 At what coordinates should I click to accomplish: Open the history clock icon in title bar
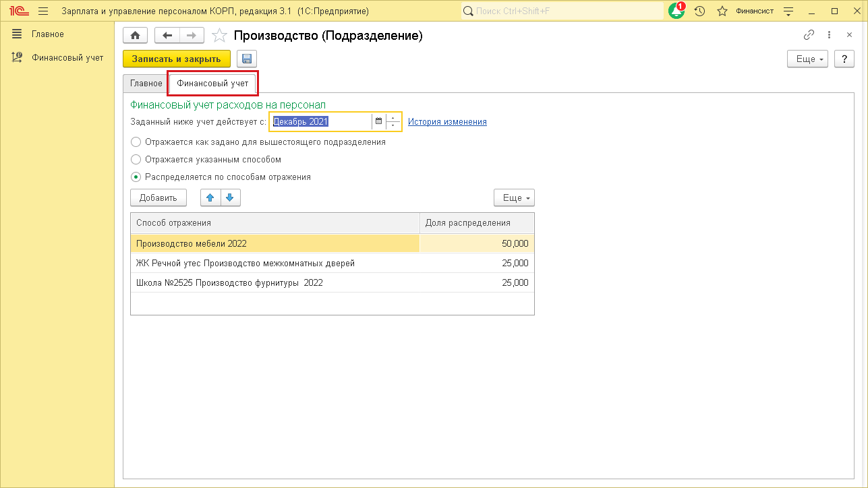[x=699, y=11]
